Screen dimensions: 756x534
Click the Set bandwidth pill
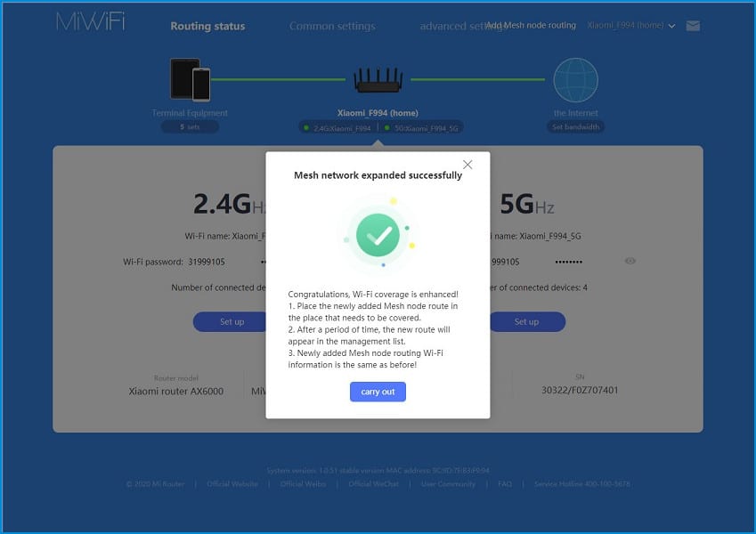pyautogui.click(x=575, y=127)
